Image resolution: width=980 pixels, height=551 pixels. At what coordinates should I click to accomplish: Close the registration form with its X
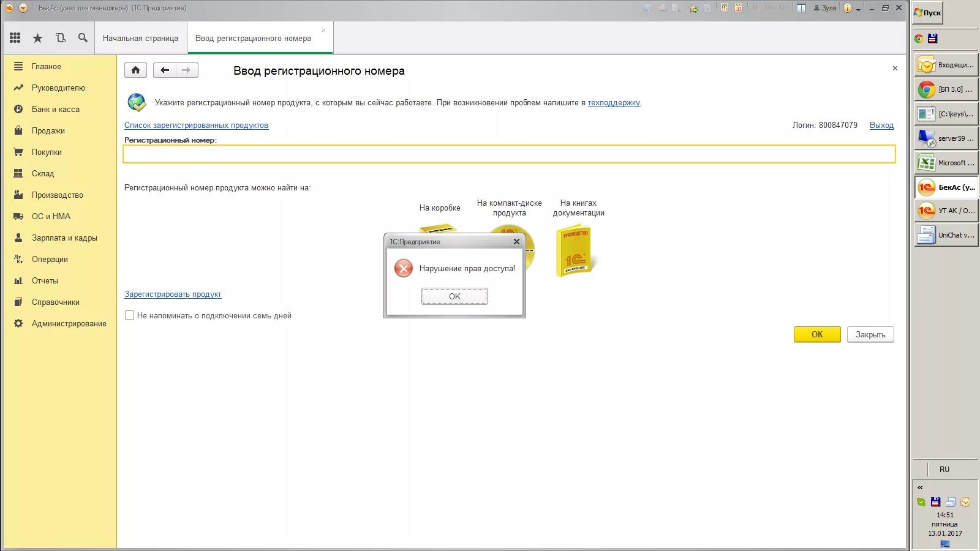pos(895,69)
